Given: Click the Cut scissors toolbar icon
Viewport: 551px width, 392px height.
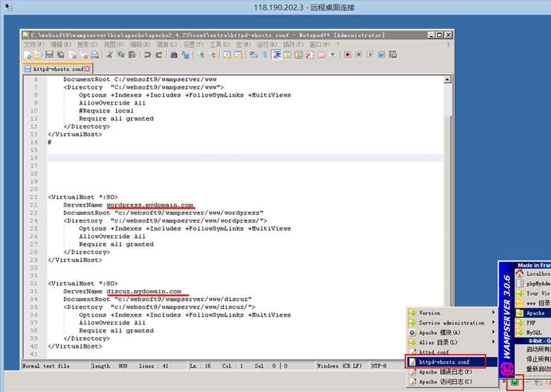Looking at the screenshot, I should point(110,55).
